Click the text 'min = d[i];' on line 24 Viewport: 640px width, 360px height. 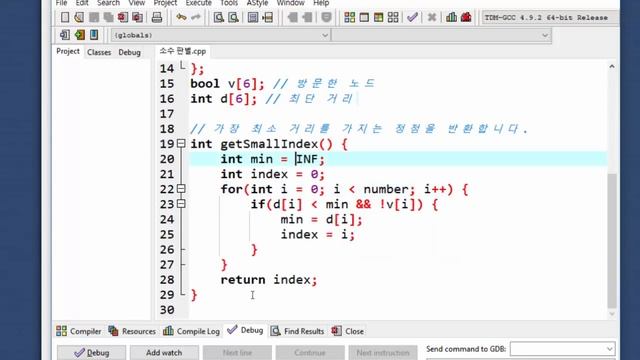[x=321, y=220]
